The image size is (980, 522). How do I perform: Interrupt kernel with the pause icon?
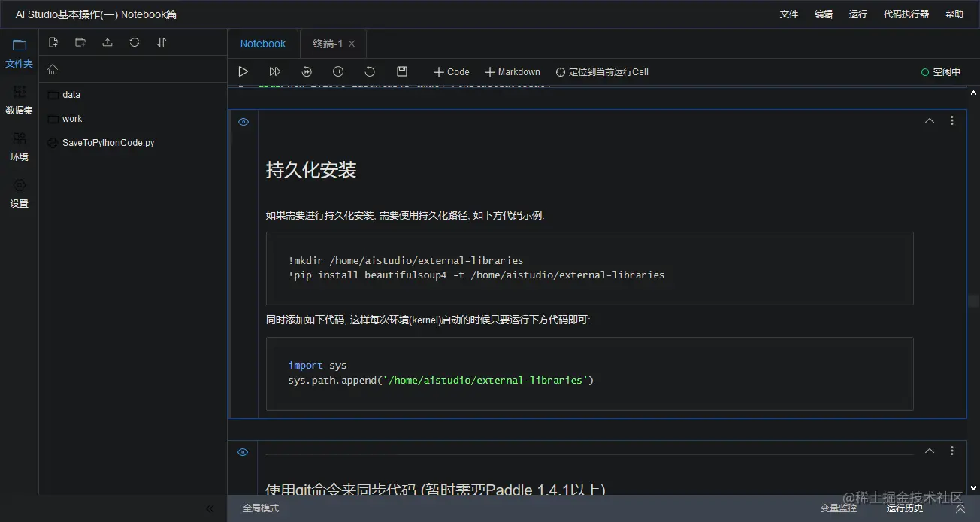click(x=338, y=71)
